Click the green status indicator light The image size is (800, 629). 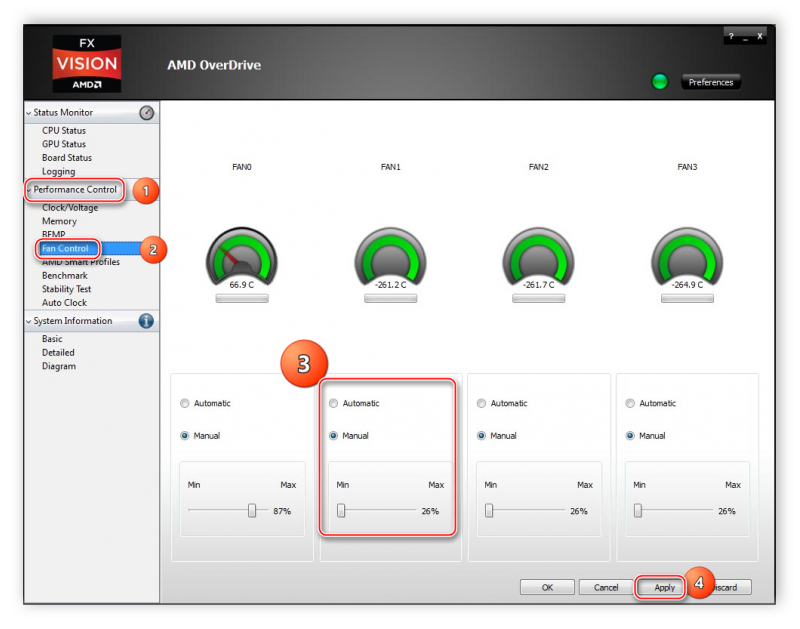point(660,82)
